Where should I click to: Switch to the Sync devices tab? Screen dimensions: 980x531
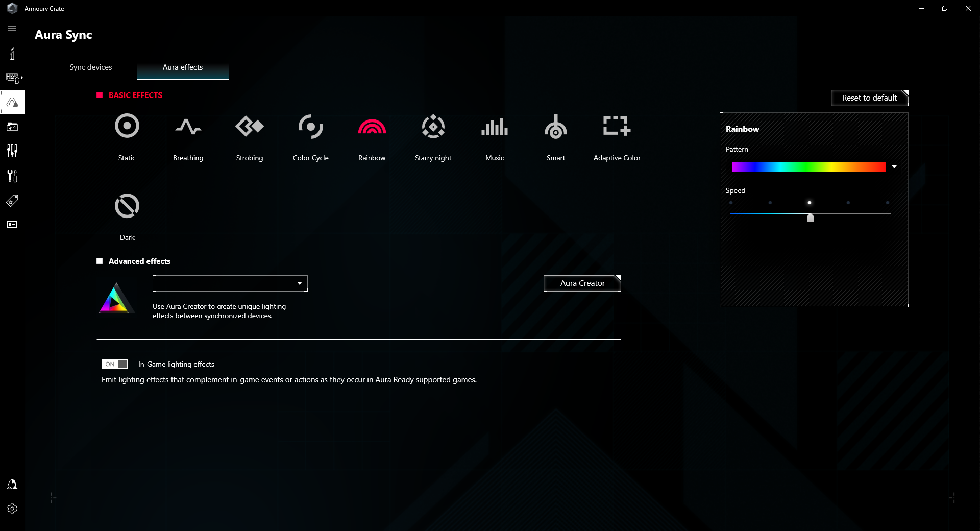pyautogui.click(x=91, y=67)
